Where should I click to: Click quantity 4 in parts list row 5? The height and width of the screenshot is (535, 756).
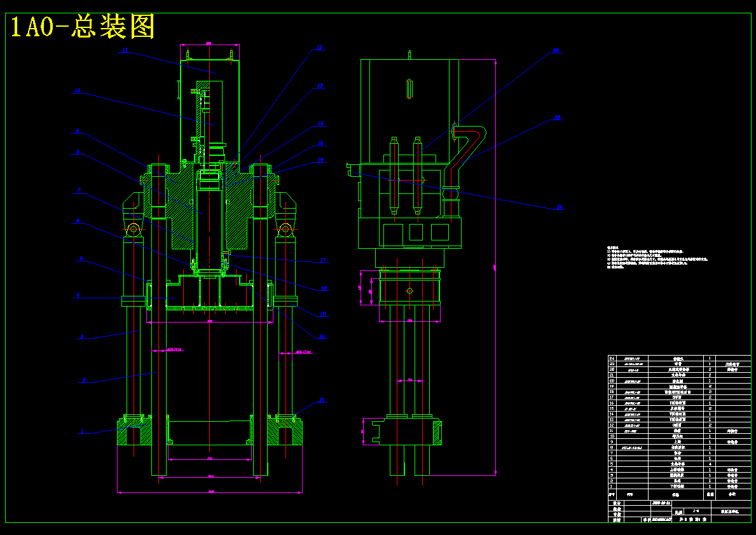pos(710,464)
